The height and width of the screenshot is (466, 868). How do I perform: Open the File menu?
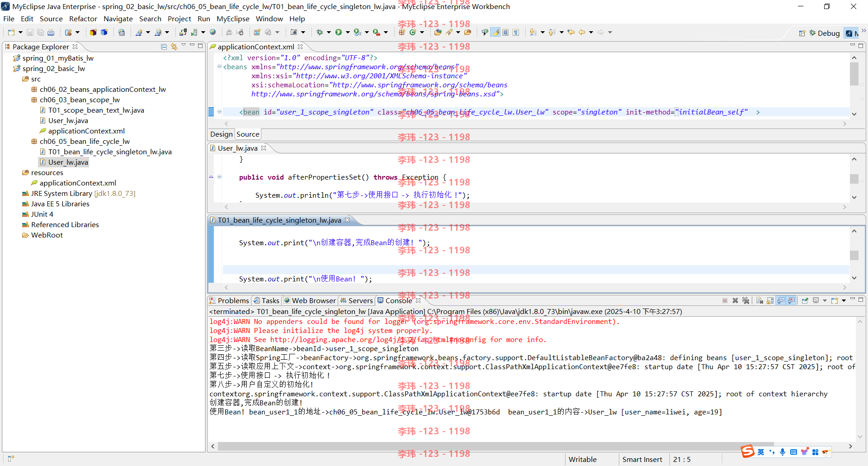[x=9, y=19]
